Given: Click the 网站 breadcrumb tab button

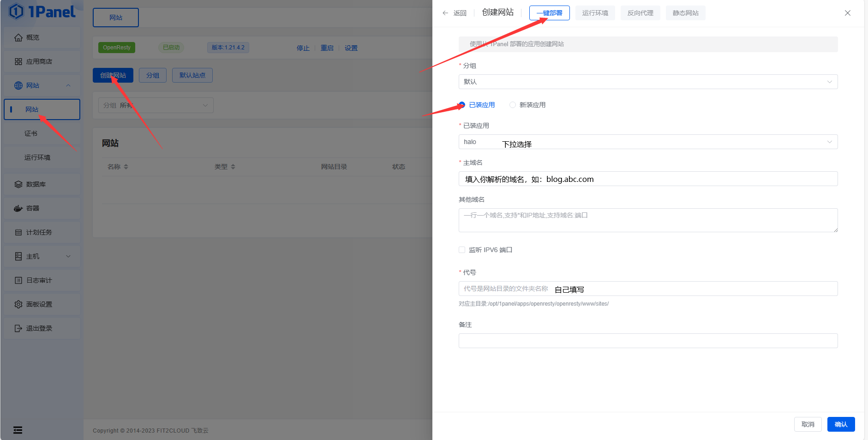Looking at the screenshot, I should (116, 18).
